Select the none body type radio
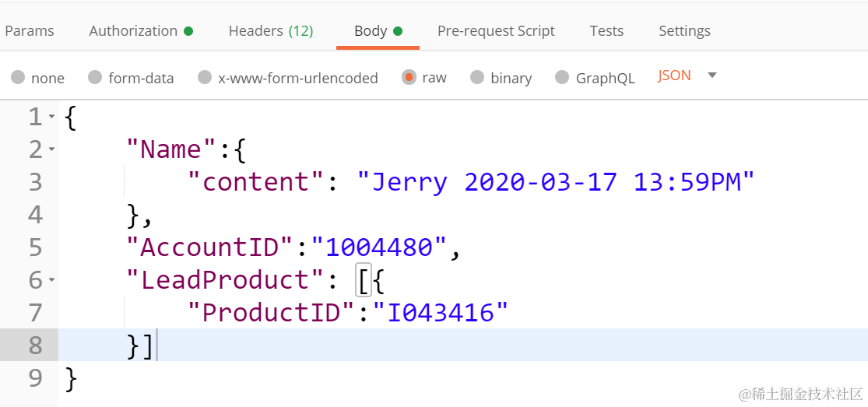Screen dimensions: 868x407 (18, 77)
